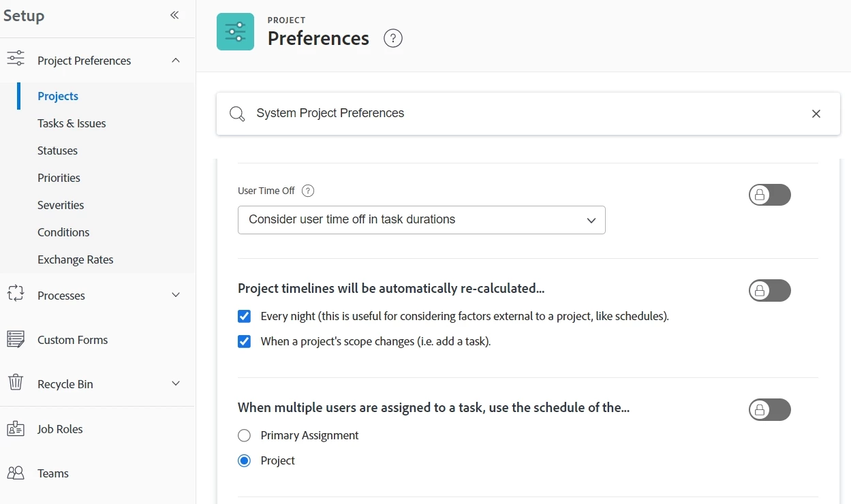Click the User Time Off help icon

click(308, 191)
